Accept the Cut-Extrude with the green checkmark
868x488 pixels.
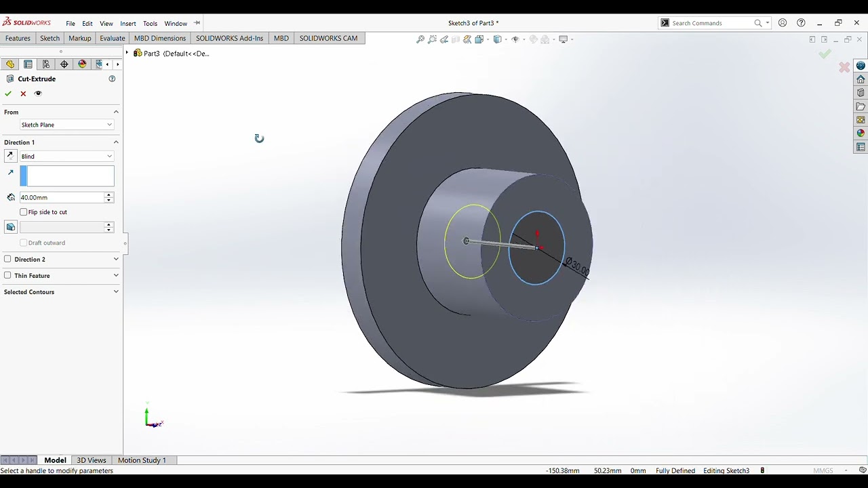(x=8, y=94)
